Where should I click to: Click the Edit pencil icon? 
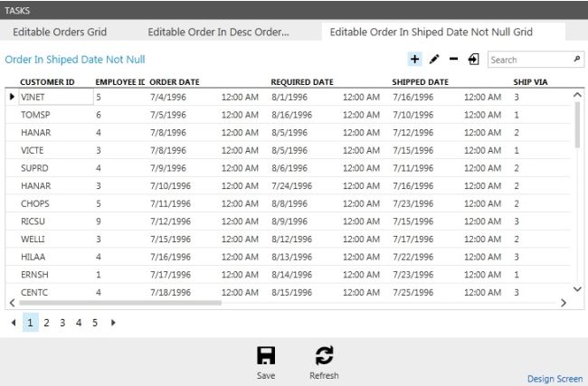pos(434,60)
